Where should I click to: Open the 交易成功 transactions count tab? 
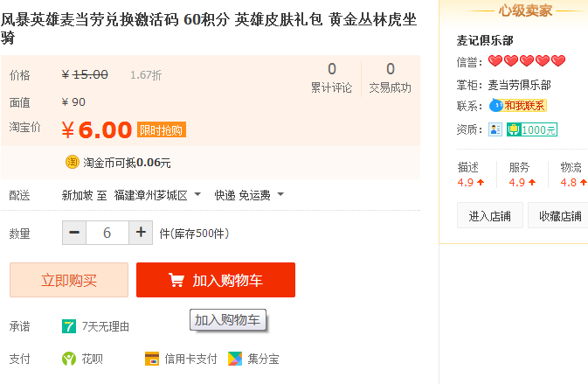390,77
